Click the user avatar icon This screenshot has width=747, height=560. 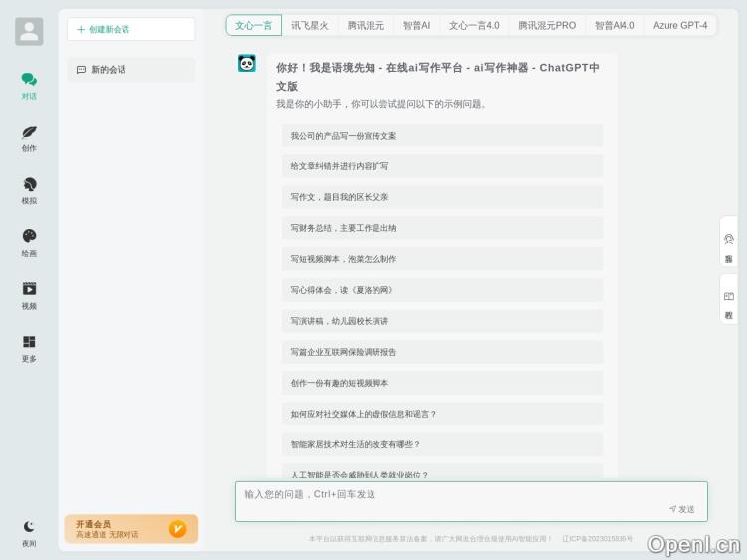[x=29, y=32]
